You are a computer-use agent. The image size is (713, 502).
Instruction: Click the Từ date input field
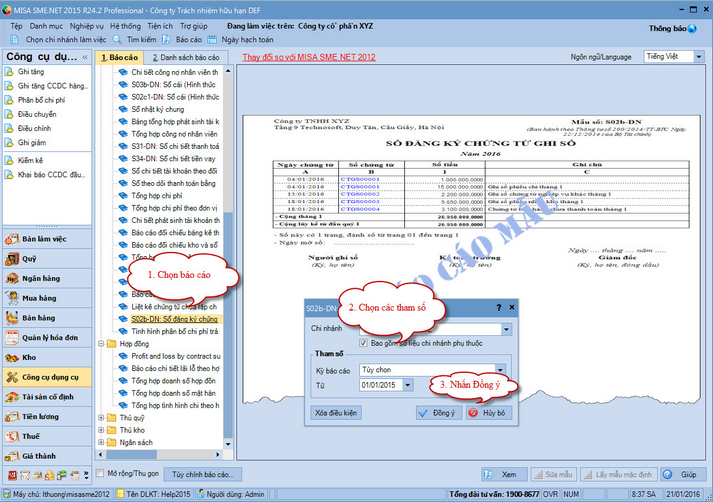tap(381, 385)
